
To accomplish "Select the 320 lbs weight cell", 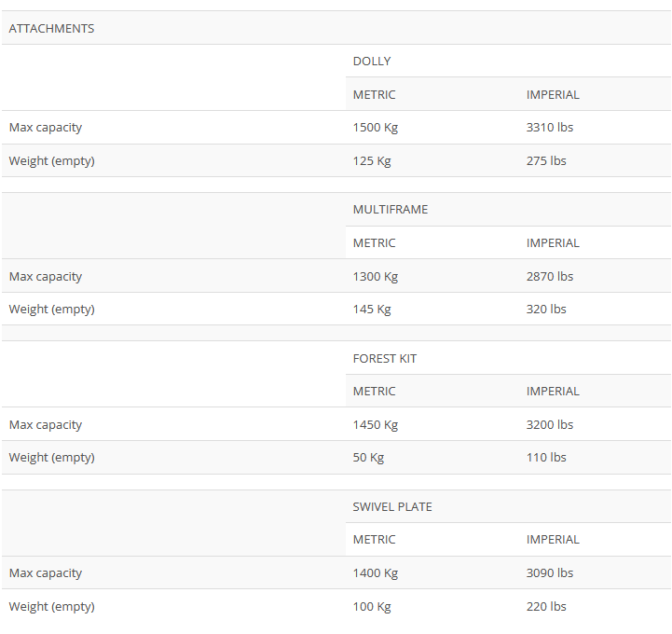I will click(546, 309).
